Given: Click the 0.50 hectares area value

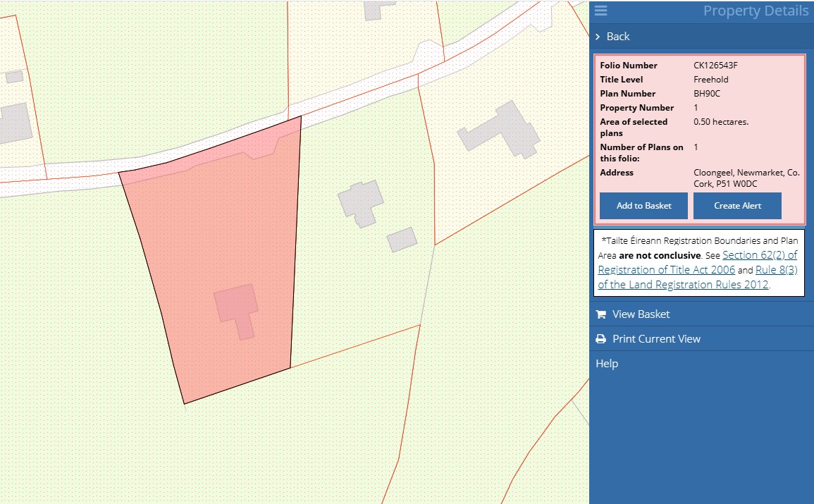Looking at the screenshot, I should [x=721, y=122].
